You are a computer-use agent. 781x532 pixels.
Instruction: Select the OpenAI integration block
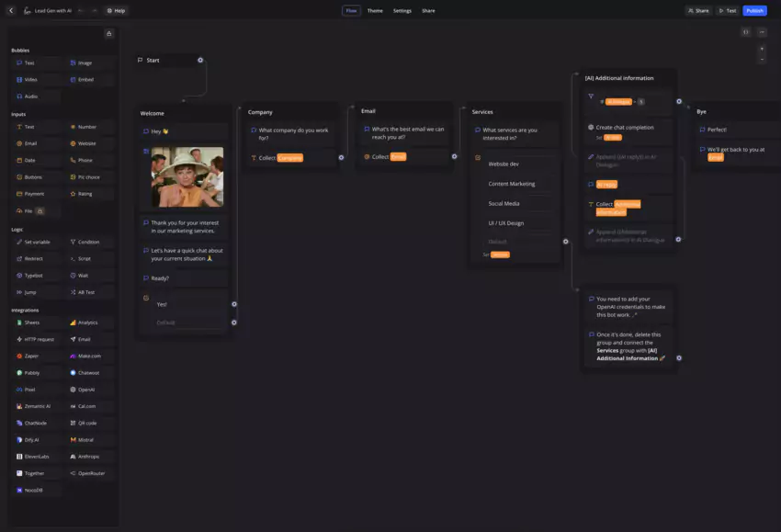tap(85, 389)
